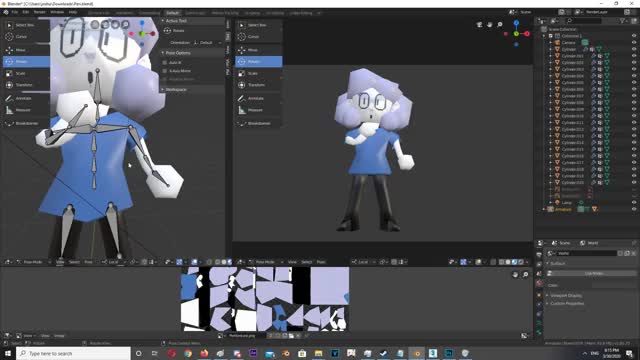Click the Blender logo icon in menu bar
This screenshot has width=640, height=360.
pos(6,12)
